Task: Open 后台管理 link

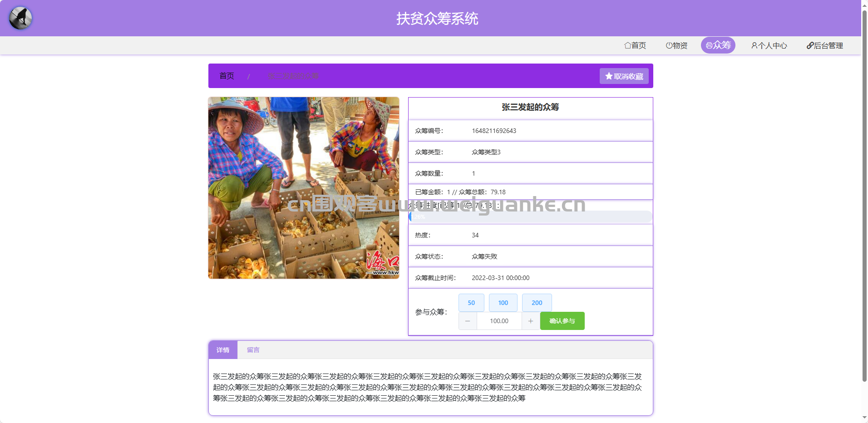Action: [x=824, y=45]
